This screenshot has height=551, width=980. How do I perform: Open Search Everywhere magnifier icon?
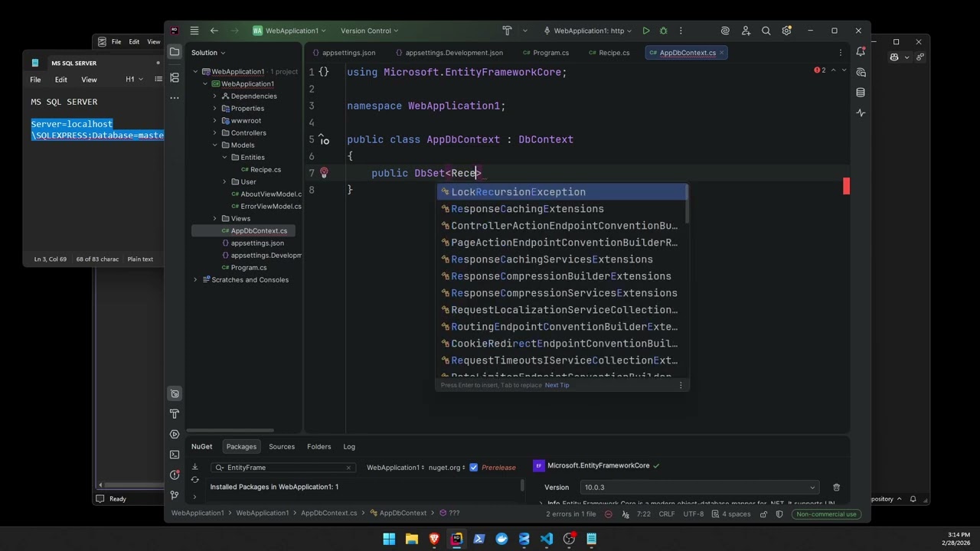coord(766,31)
